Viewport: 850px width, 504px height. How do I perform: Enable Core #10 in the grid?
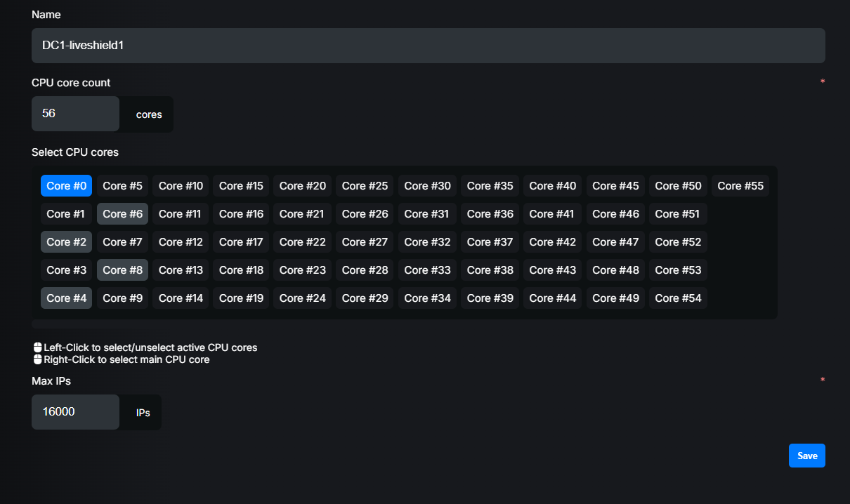pyautogui.click(x=181, y=185)
